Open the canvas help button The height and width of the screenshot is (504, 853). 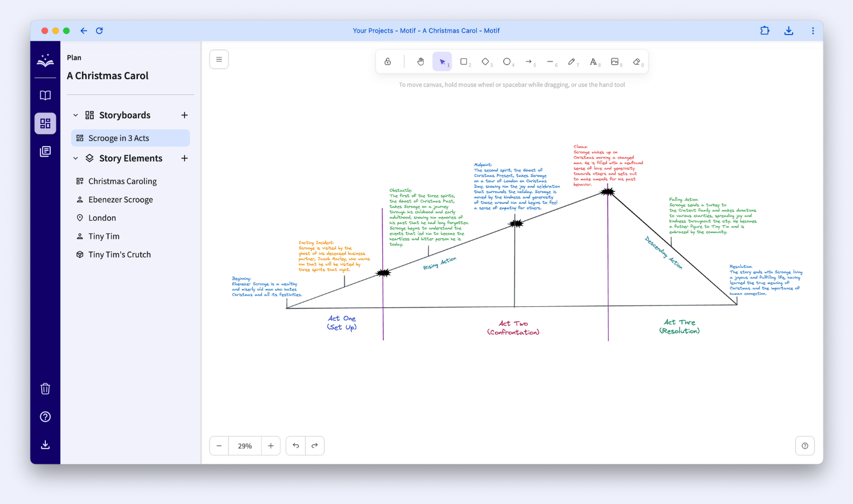[x=805, y=446]
